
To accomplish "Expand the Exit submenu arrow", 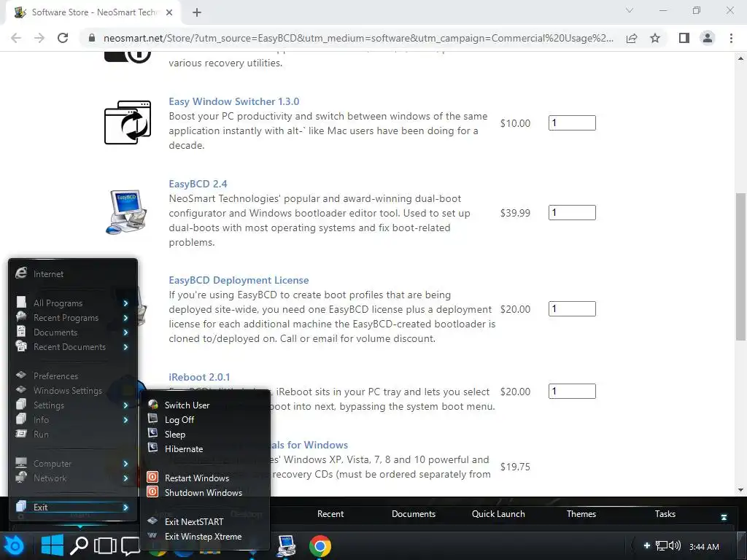I will click(125, 507).
